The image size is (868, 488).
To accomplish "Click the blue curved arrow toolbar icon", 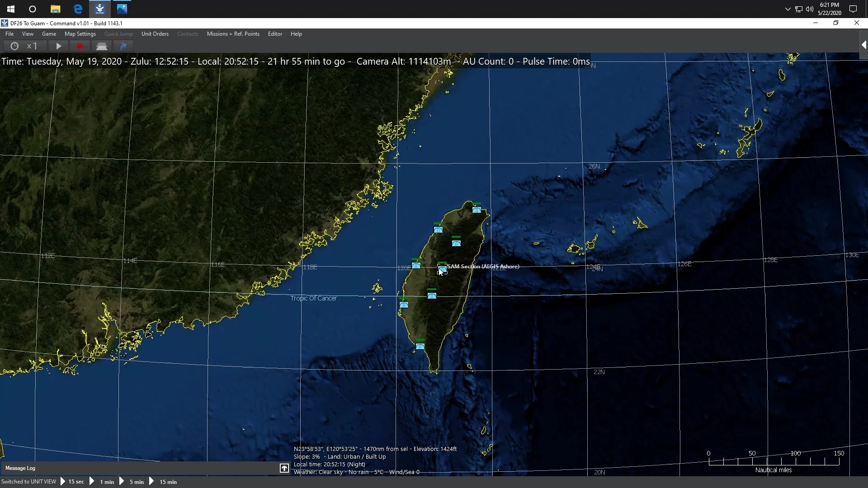I will (x=123, y=46).
